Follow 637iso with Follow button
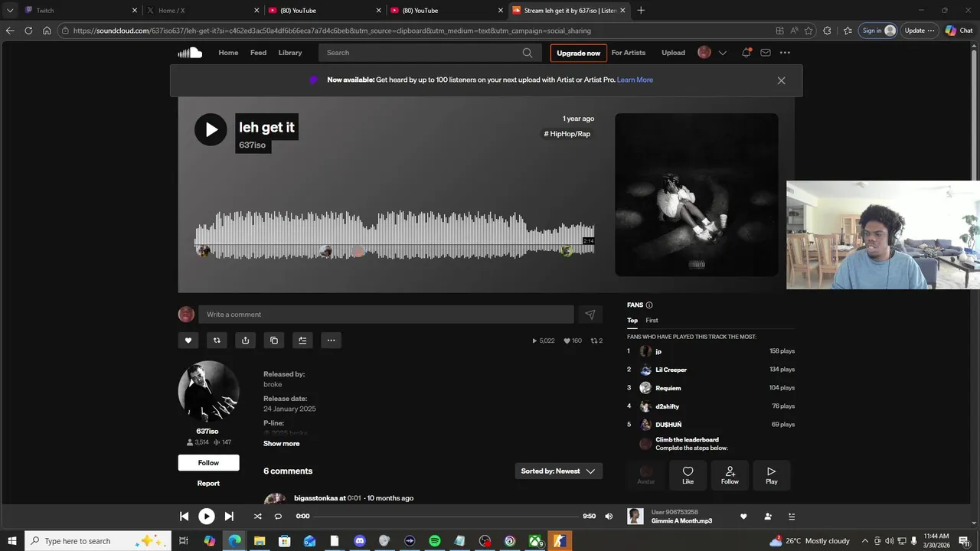 pos(209,463)
